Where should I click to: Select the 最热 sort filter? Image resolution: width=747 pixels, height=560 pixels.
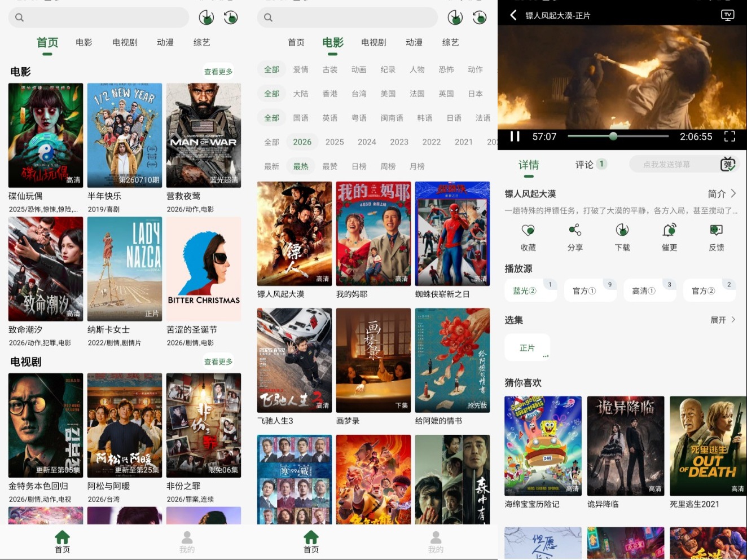click(x=301, y=166)
